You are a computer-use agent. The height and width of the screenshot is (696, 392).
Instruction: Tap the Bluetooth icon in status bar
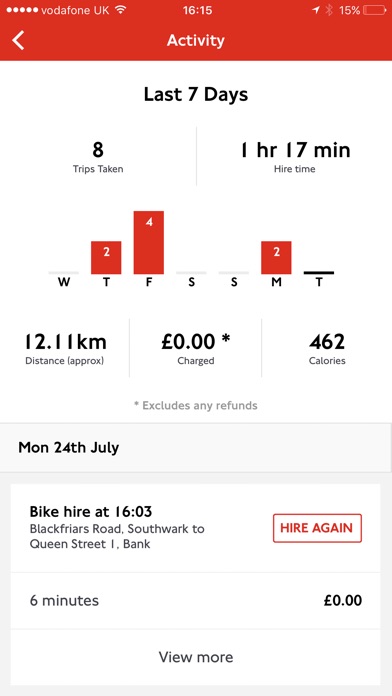pos(329,10)
